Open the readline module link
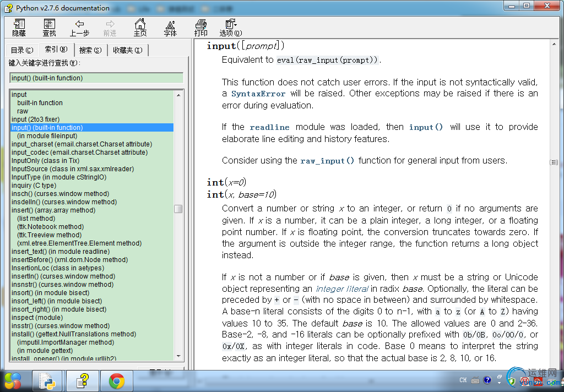 (269, 127)
